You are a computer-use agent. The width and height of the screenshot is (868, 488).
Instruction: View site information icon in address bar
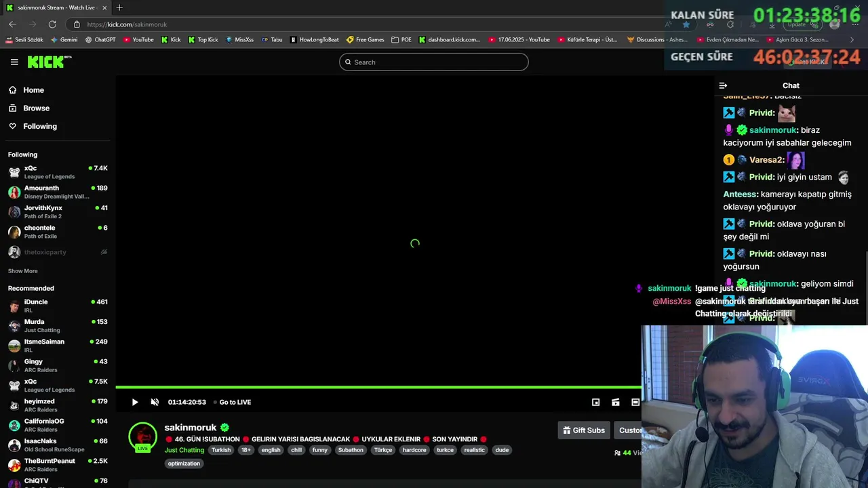[77, 24]
